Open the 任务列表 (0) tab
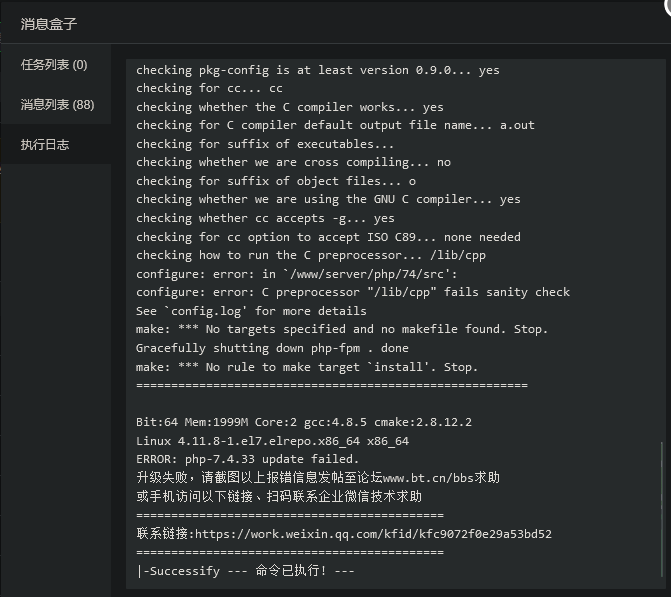The width and height of the screenshot is (671, 597). click(x=54, y=65)
